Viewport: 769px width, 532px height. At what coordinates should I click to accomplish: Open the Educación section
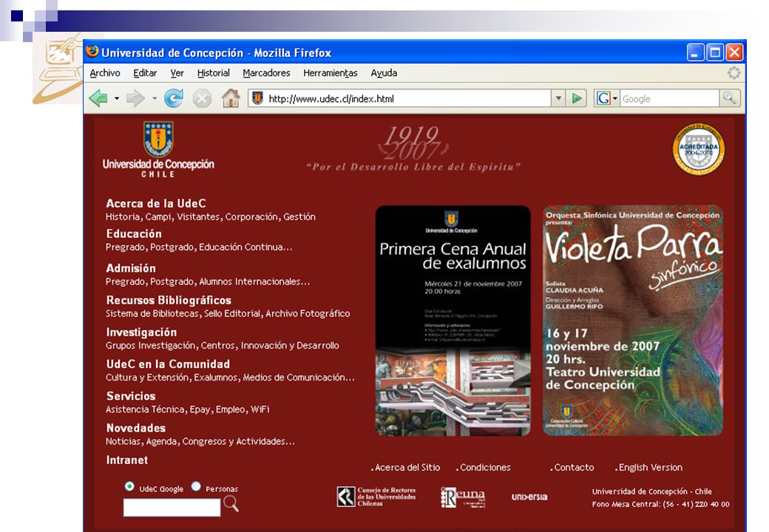[134, 233]
